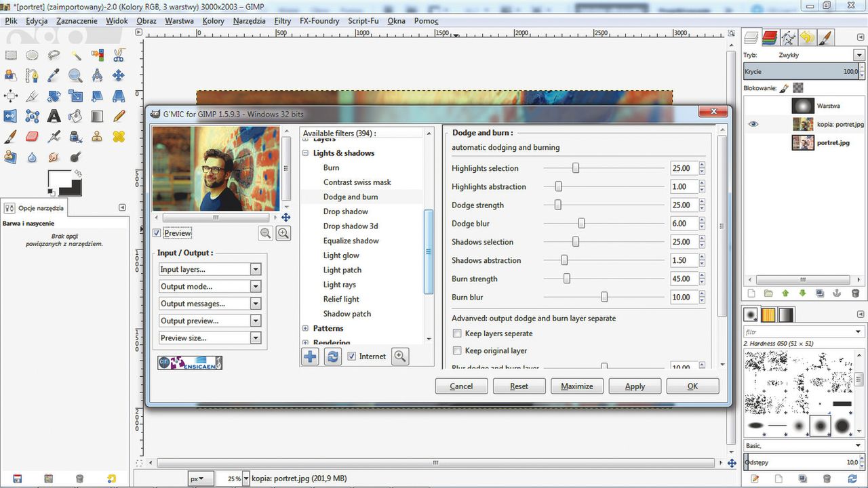Click the anchor layer icon in Layers panel
This screenshot has width=868, height=488.
tap(837, 293)
